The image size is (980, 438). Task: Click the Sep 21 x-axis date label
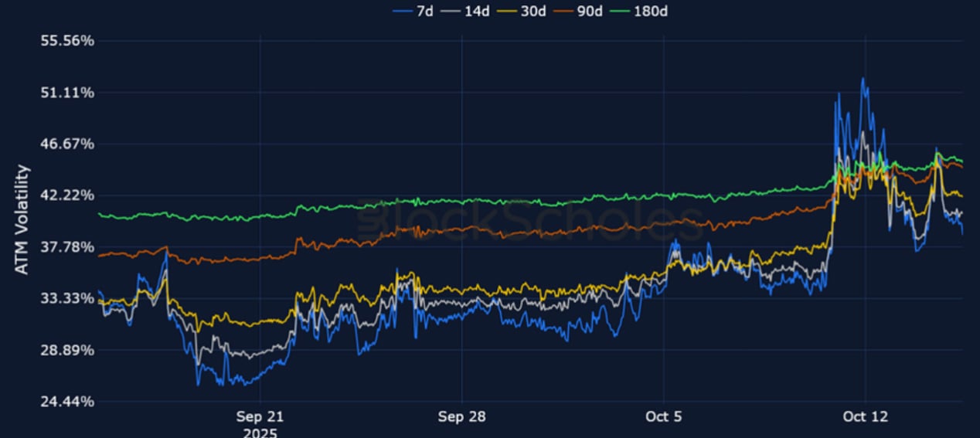coord(260,416)
